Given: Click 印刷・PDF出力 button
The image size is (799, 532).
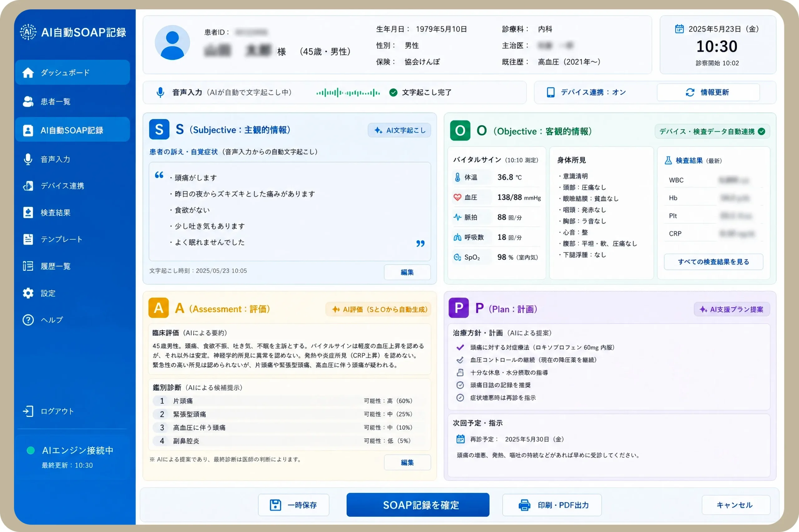Looking at the screenshot, I should coord(552,505).
